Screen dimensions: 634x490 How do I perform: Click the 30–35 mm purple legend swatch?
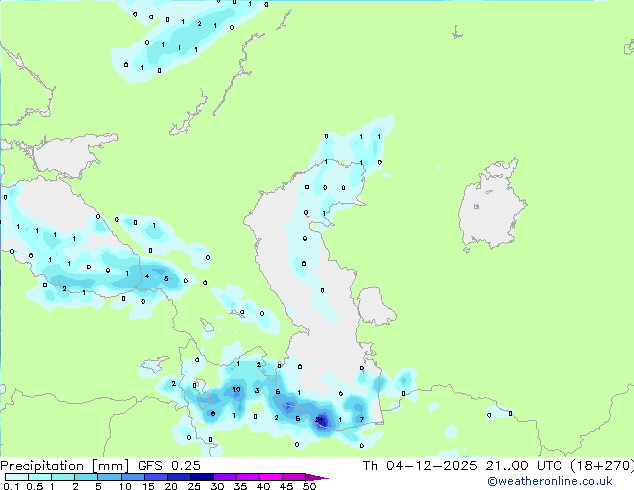point(225,477)
